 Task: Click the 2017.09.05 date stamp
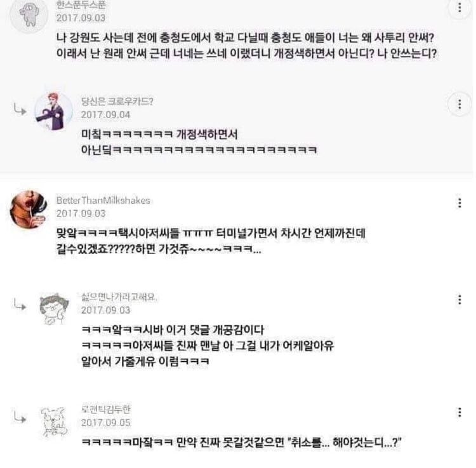pos(105,422)
